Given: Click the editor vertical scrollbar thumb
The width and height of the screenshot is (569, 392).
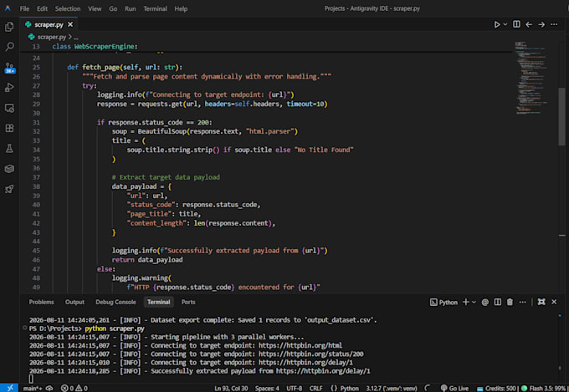Looking at the screenshot, I should tap(561, 116).
